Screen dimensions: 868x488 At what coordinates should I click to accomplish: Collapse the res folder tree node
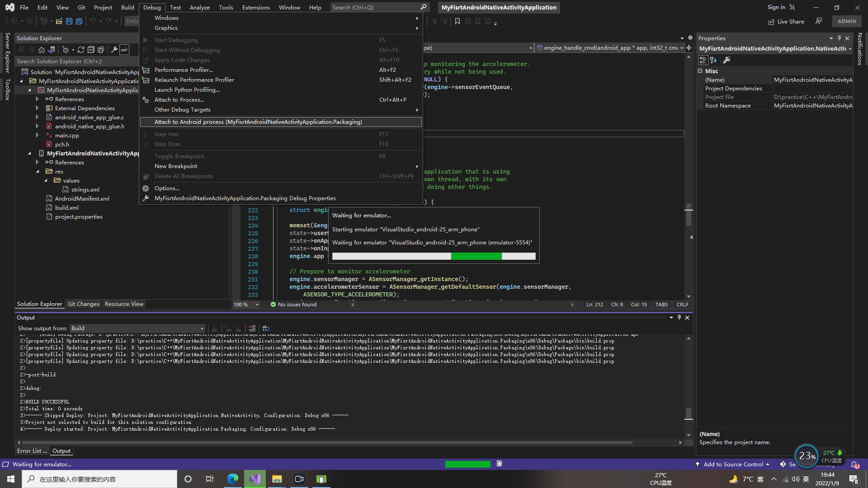(38, 172)
